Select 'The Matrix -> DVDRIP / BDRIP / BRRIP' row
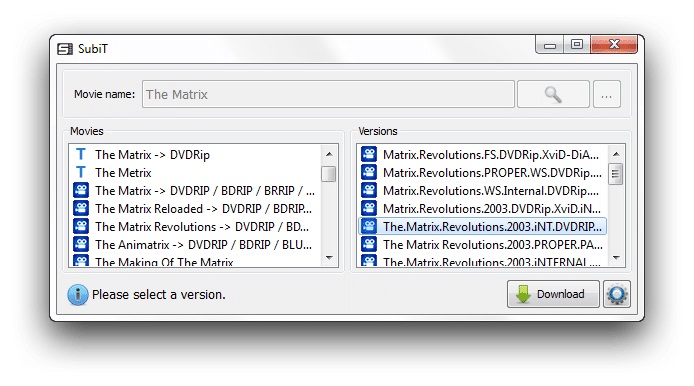Viewport: 694px width, 386px height. [x=196, y=191]
